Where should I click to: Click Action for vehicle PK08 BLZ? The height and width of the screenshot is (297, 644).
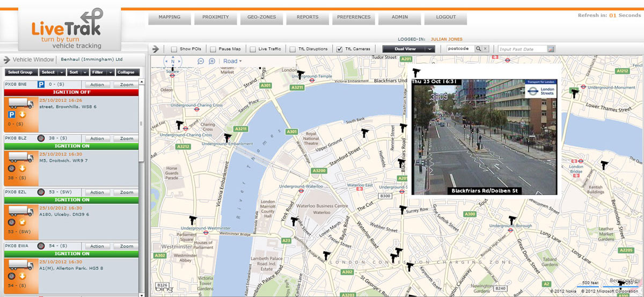(97, 139)
